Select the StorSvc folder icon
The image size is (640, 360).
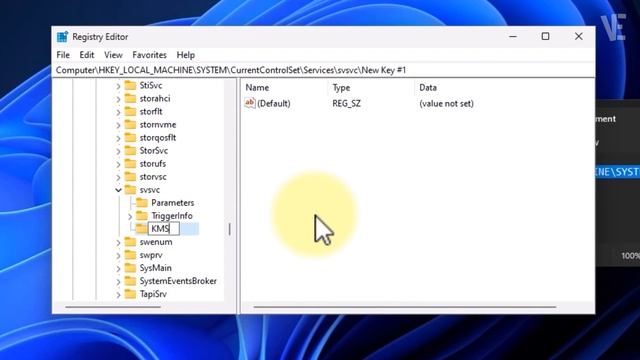pos(130,151)
